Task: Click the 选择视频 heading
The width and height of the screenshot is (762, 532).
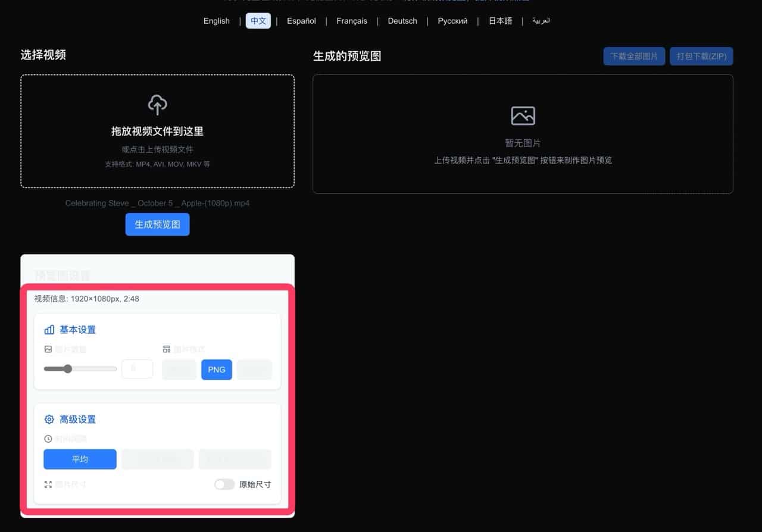Action: click(43, 55)
